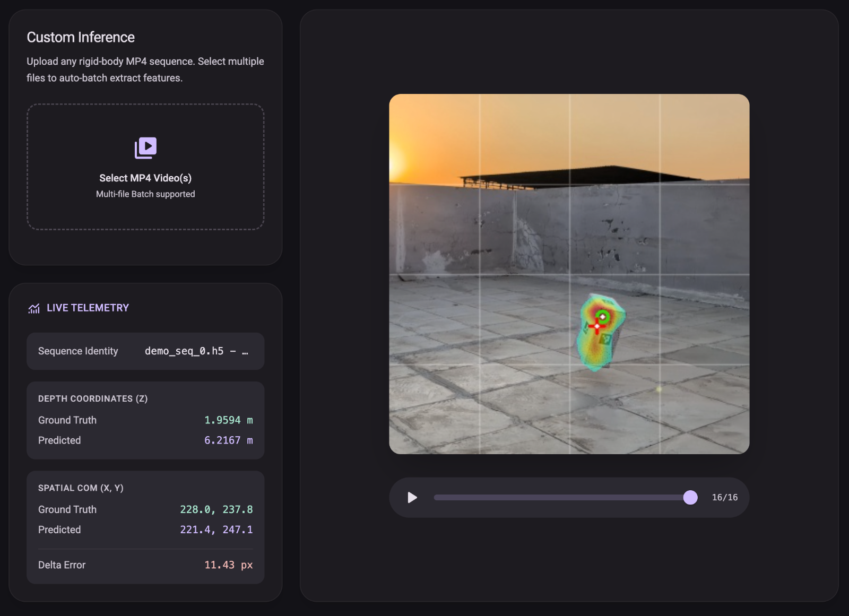This screenshot has width=849, height=616.
Task: Click the Spatial COM ground truth coordinates
Action: [x=216, y=509]
